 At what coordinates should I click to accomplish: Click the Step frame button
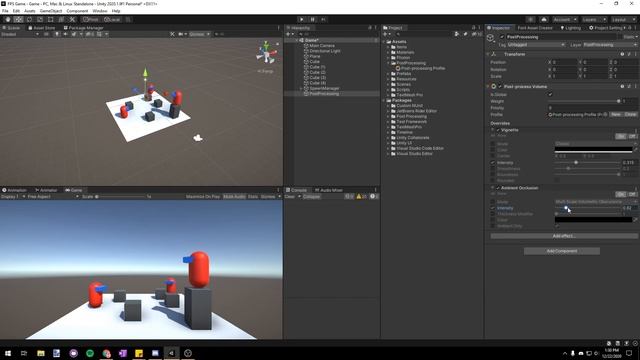(324, 19)
